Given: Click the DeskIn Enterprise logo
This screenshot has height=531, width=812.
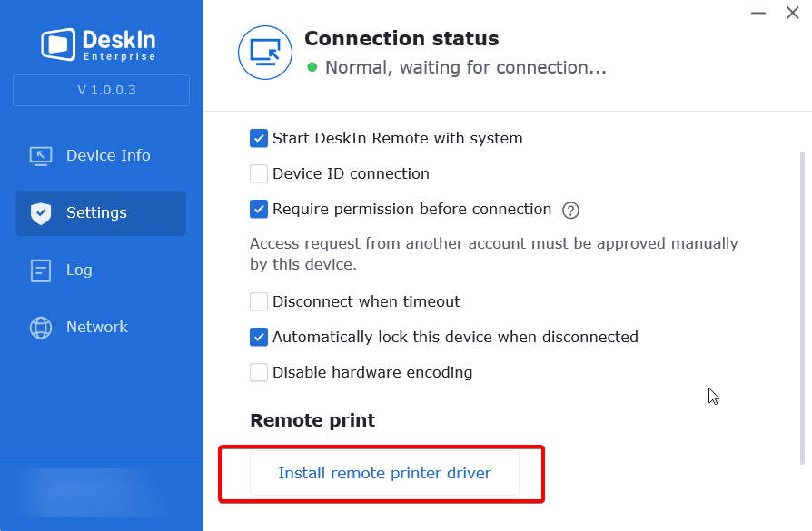Looking at the screenshot, I should click(x=99, y=44).
